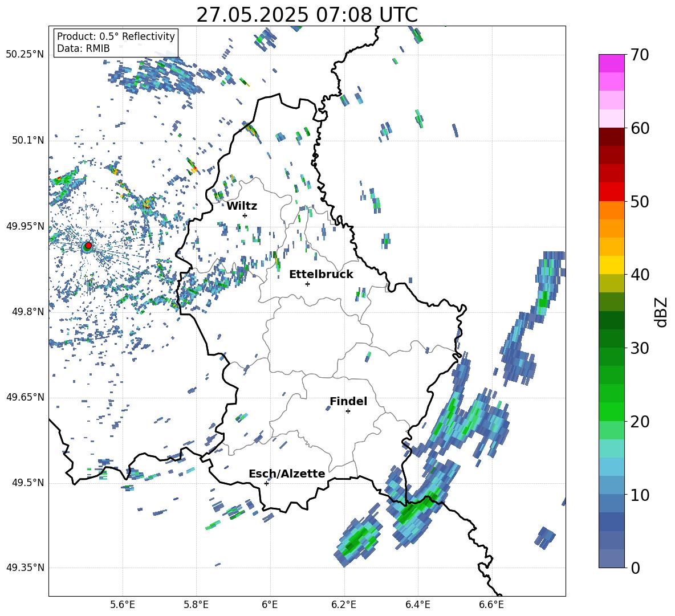Click the 49.5°N latitude label

click(x=28, y=483)
